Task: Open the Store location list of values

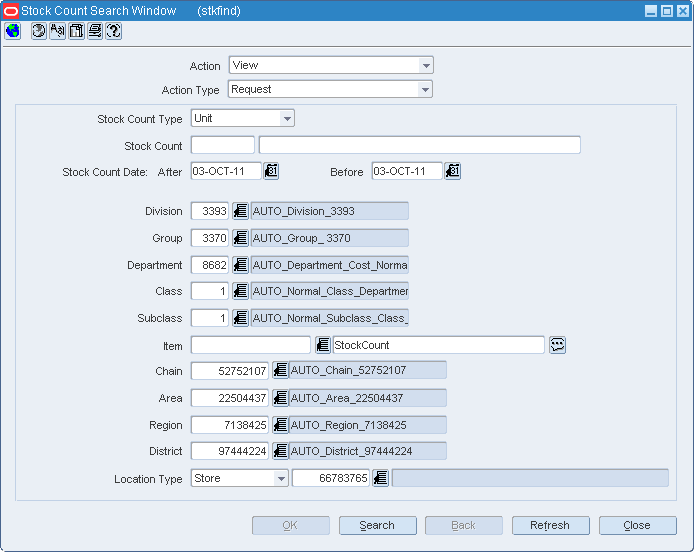Action: pos(381,478)
